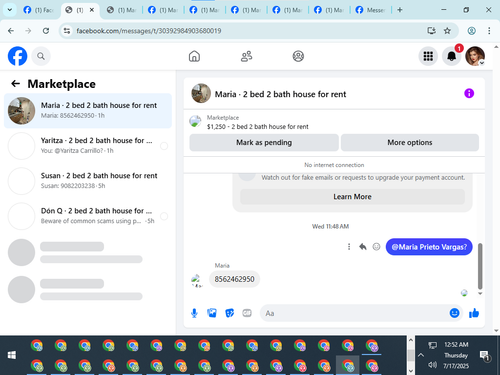Switch to the first Facebook tab
Image resolution: width=500 pixels, height=375 pixels.
[39, 10]
